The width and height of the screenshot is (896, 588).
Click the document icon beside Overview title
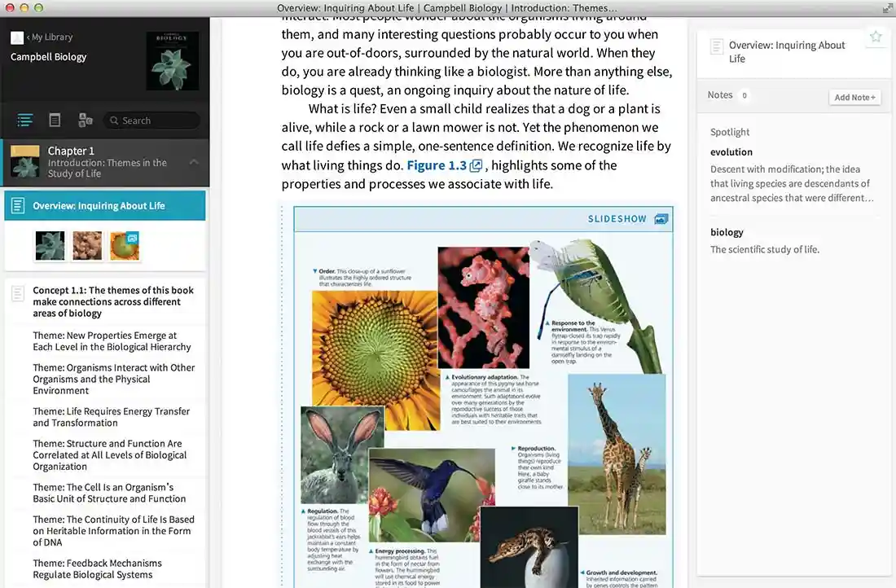pyautogui.click(x=716, y=46)
